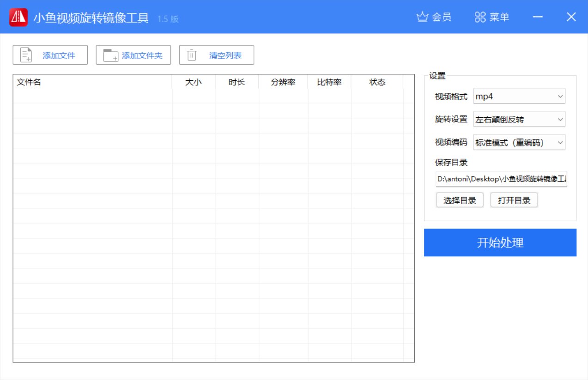
Task: Click the 添加文件 add file button
Action: [x=50, y=54]
